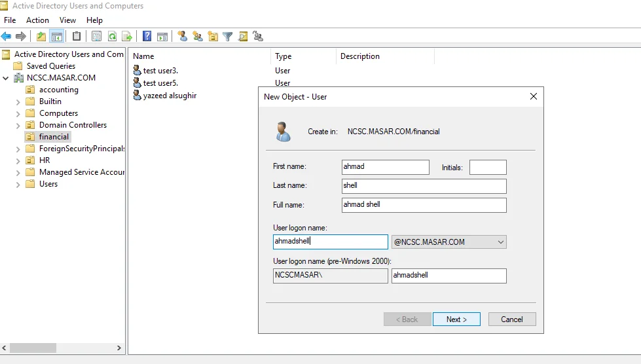Click the Export List toolbar icon

click(x=127, y=37)
